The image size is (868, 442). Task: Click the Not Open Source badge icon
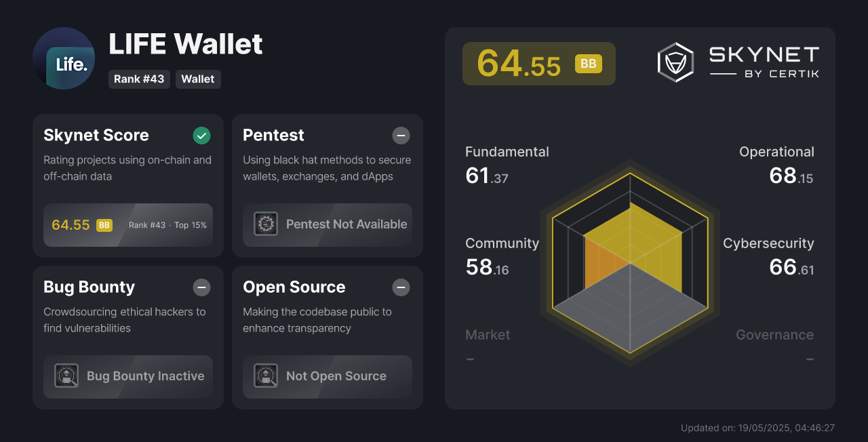pos(266,376)
